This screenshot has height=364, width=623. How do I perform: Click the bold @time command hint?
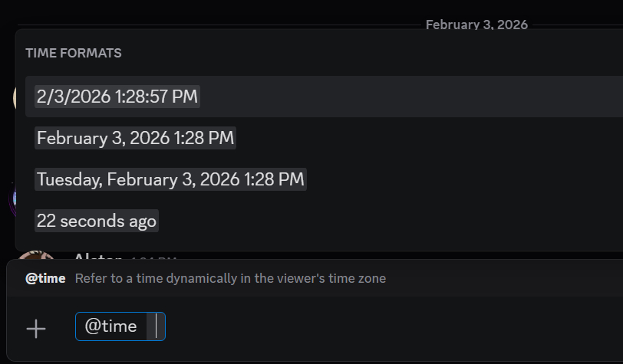pos(45,278)
